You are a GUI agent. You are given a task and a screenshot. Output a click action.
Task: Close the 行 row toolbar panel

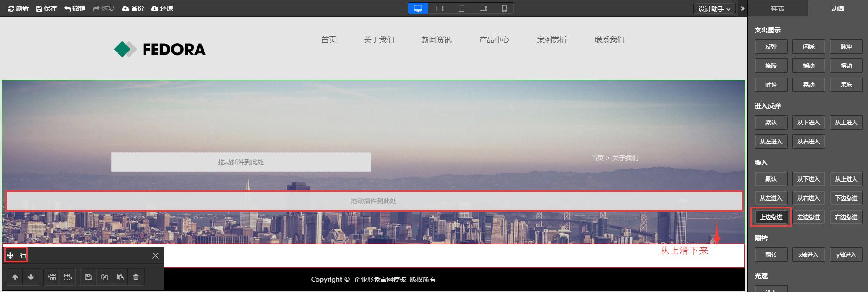point(156,256)
